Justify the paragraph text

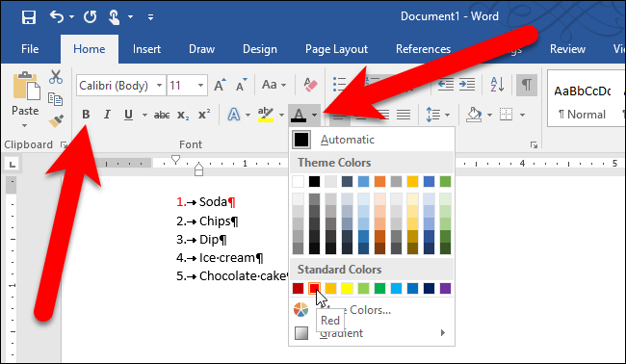pyautogui.click(x=404, y=116)
